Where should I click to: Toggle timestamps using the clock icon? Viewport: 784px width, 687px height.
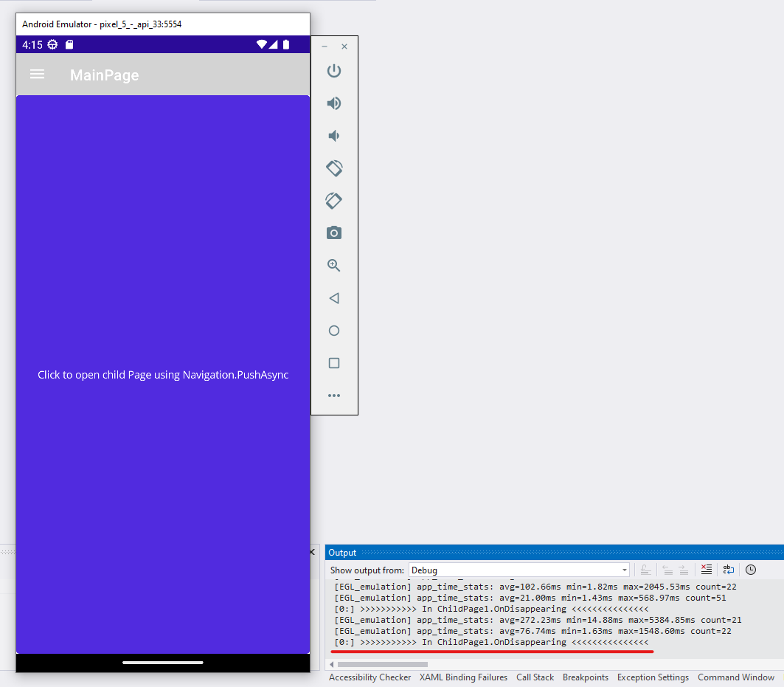[x=750, y=569]
